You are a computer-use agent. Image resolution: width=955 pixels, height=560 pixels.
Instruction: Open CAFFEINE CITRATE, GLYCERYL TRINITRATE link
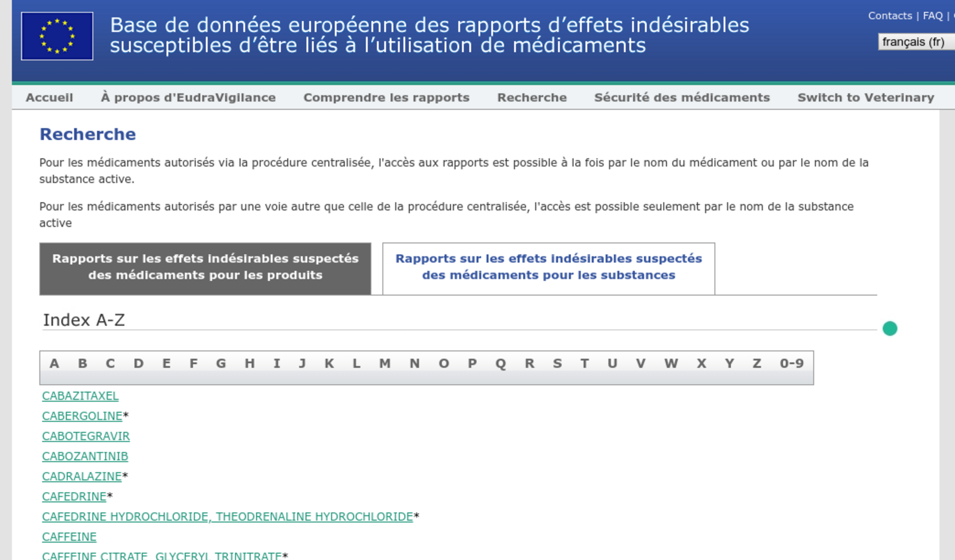pyautogui.click(x=162, y=555)
